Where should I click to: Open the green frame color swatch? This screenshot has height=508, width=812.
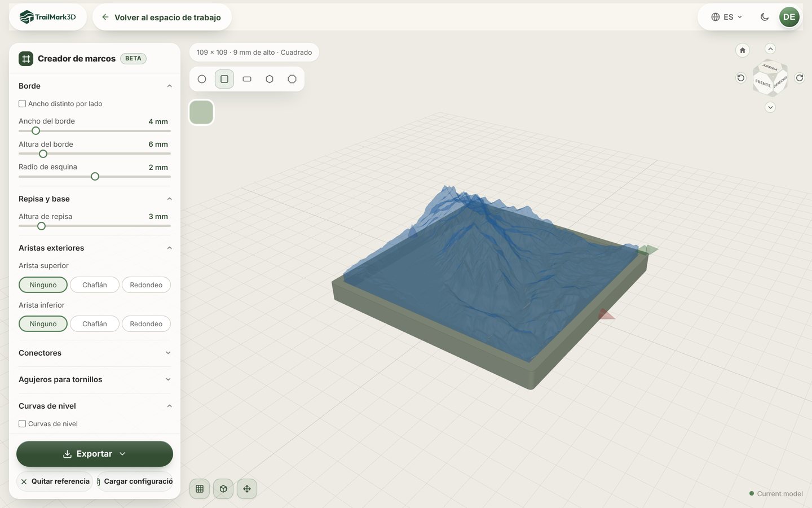201,112
